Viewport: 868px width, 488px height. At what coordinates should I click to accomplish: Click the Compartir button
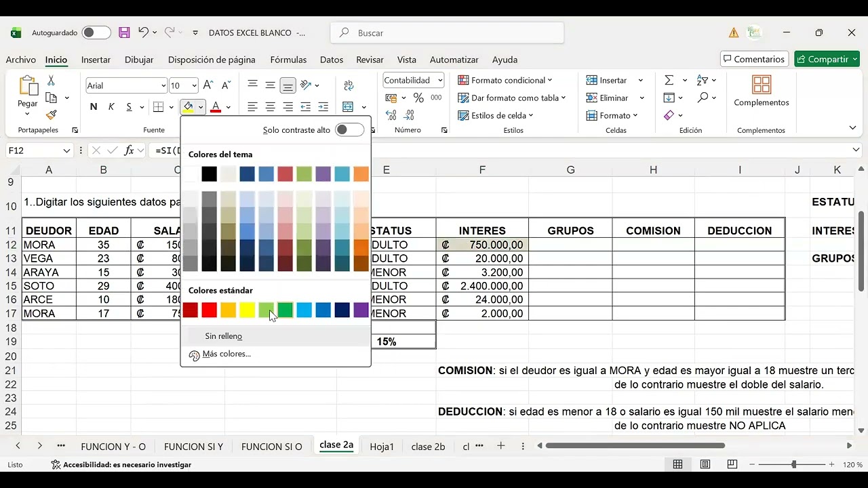[827, 59]
